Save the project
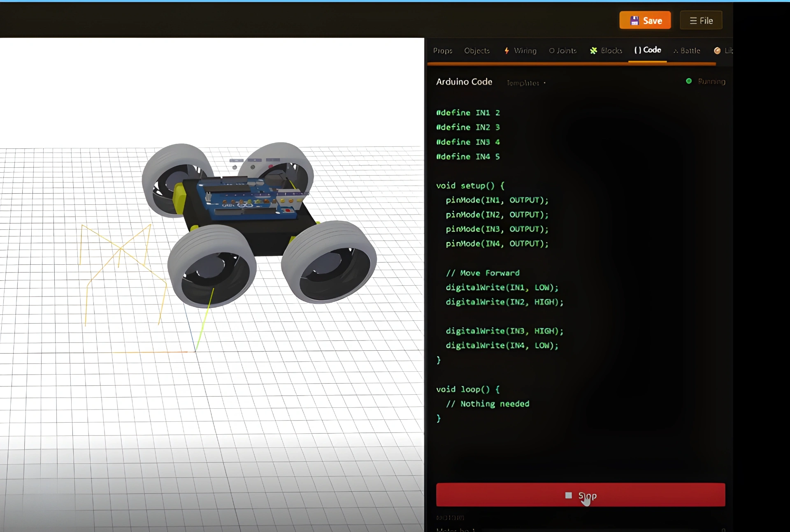This screenshot has width=790, height=532. click(645, 21)
